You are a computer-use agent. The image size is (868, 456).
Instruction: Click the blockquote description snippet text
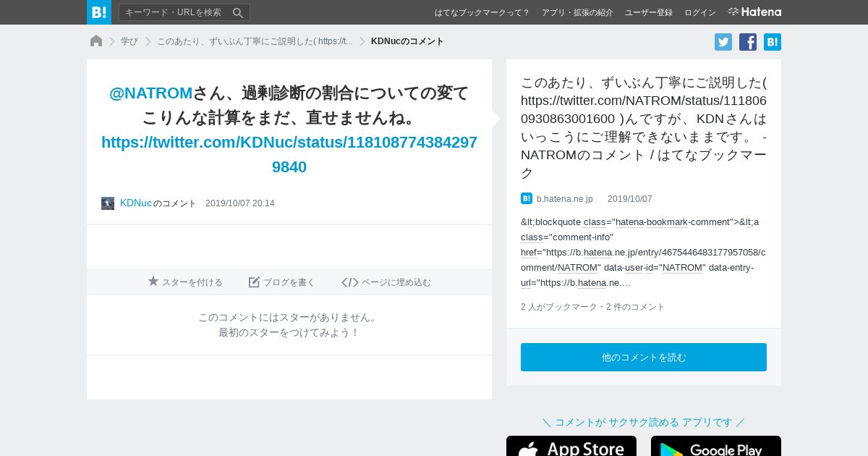[644, 252]
